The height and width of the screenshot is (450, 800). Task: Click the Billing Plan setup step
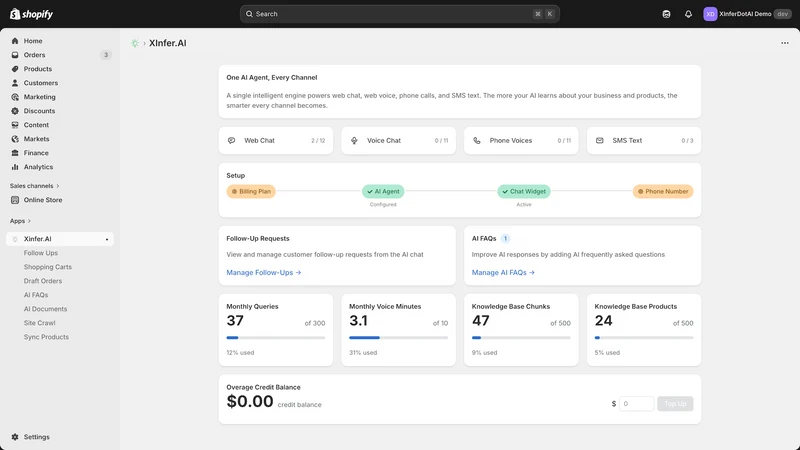pyautogui.click(x=251, y=191)
